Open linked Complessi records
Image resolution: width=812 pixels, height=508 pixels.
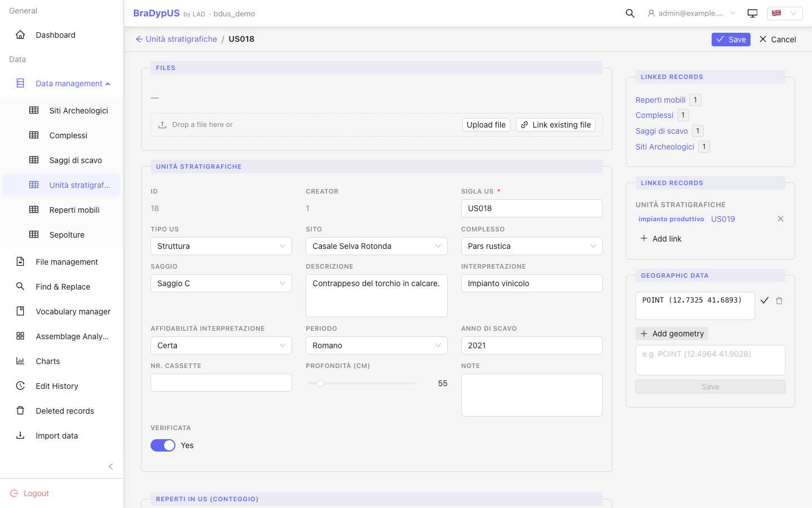pyautogui.click(x=654, y=115)
